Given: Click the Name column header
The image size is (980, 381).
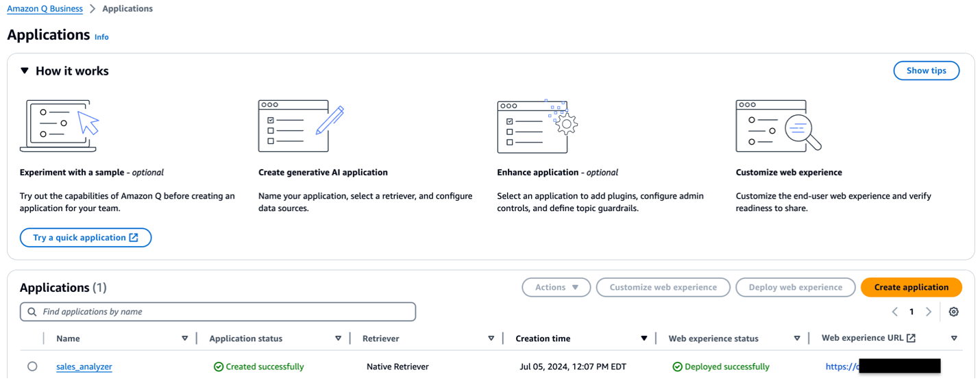Looking at the screenshot, I should point(68,339).
